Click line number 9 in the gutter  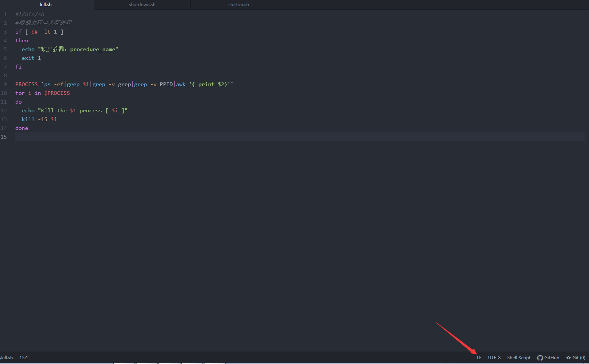(x=5, y=84)
